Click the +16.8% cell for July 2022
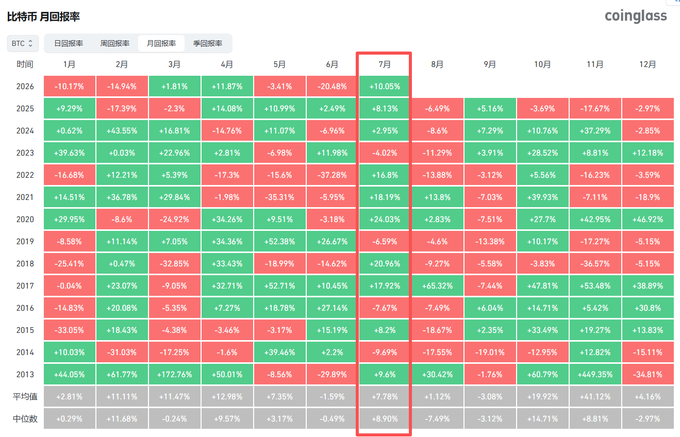This screenshot has width=680, height=437. pyautogui.click(x=384, y=175)
